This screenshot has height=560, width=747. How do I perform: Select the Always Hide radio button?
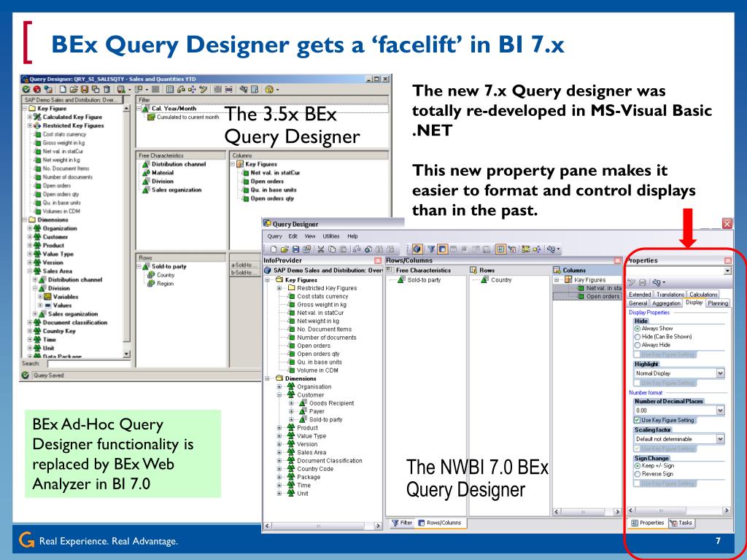(x=637, y=345)
